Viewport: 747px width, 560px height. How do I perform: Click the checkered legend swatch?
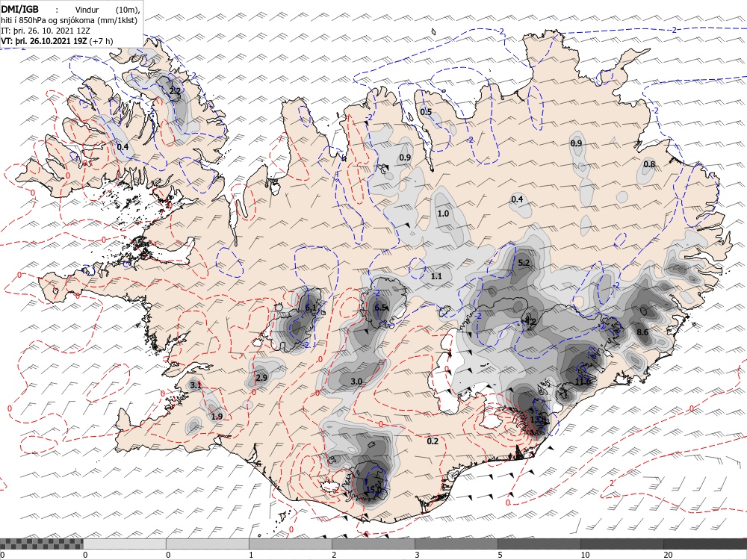(x=41, y=544)
